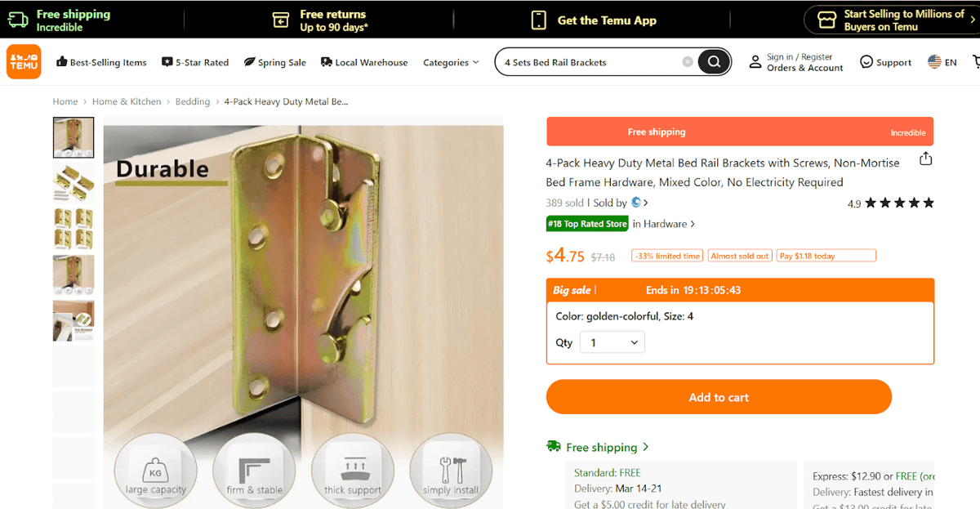Expand the Categories dropdown
Image resolution: width=980 pixels, height=509 pixels.
451,62
